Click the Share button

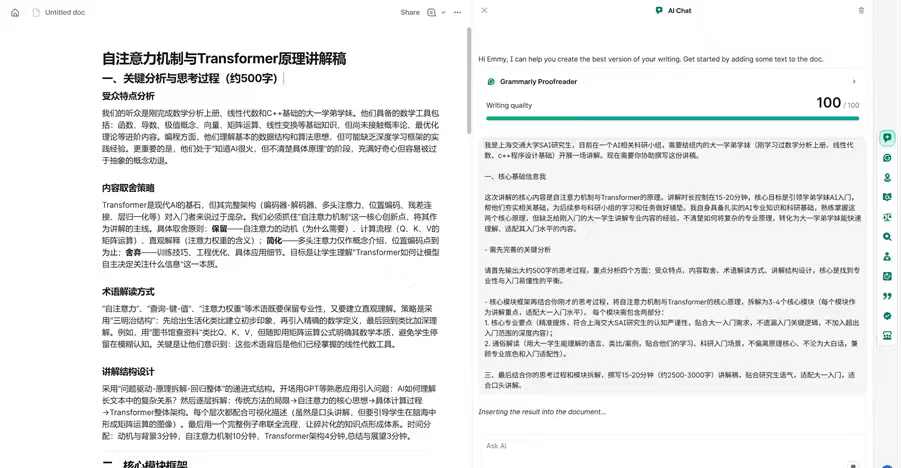(410, 13)
